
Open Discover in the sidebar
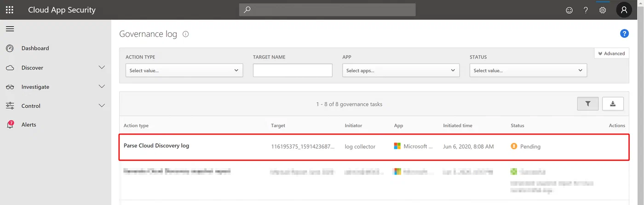tap(32, 68)
